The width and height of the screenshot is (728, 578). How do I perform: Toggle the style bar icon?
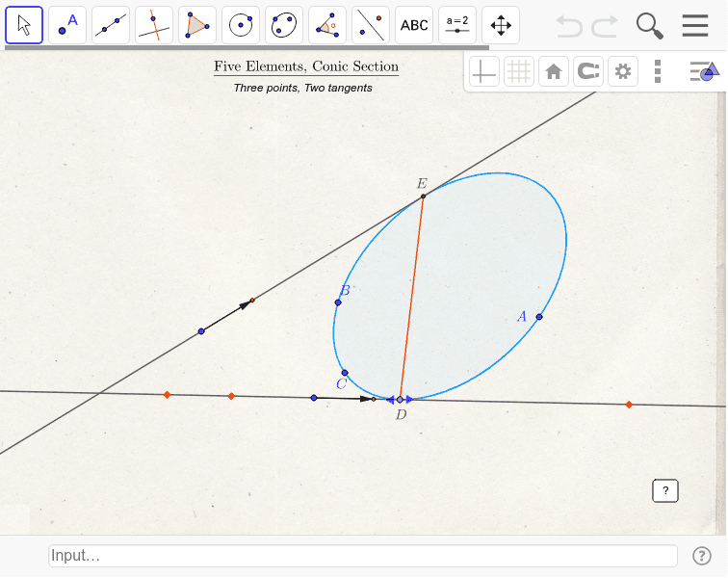coord(704,71)
